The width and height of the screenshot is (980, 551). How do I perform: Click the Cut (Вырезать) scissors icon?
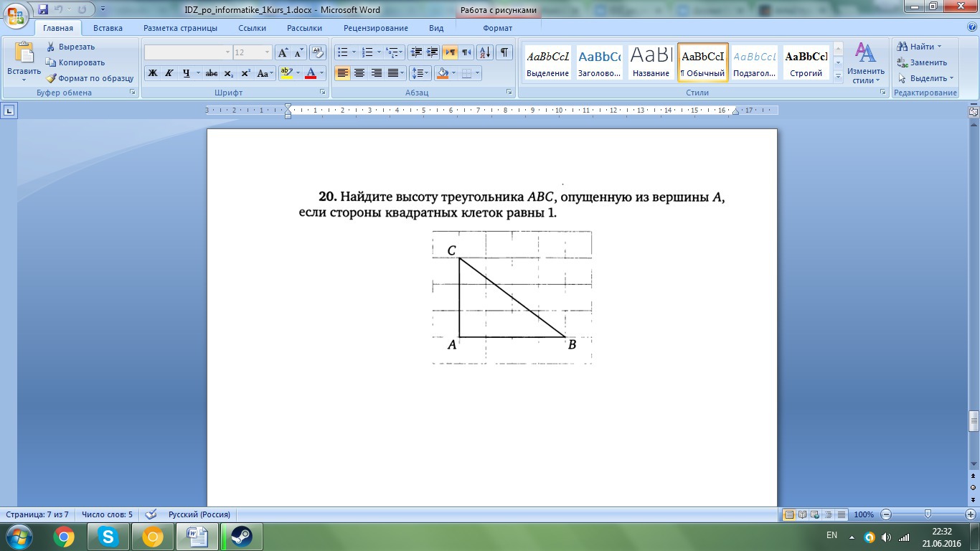tap(51, 47)
